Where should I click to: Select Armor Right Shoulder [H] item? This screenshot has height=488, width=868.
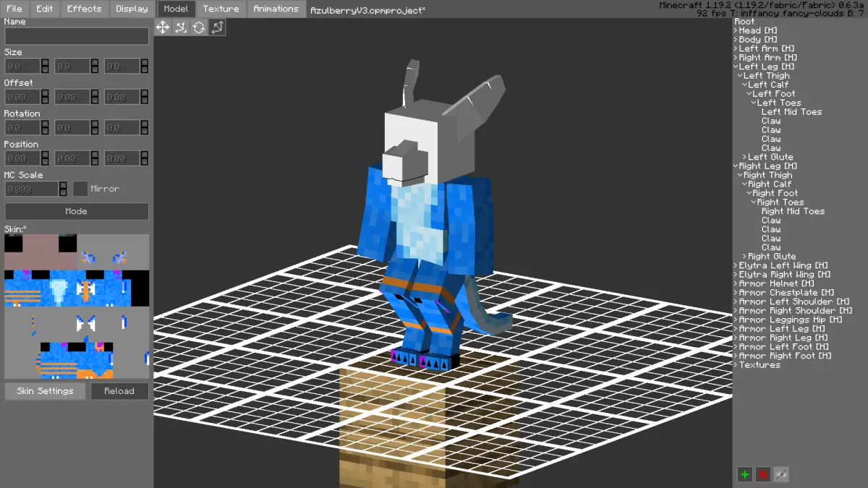click(796, 311)
